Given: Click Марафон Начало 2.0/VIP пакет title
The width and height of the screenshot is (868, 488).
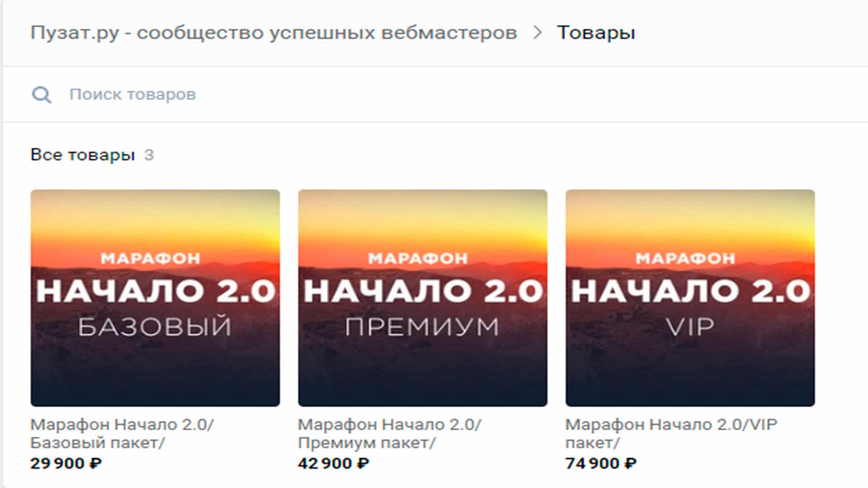Looking at the screenshot, I should [x=671, y=433].
